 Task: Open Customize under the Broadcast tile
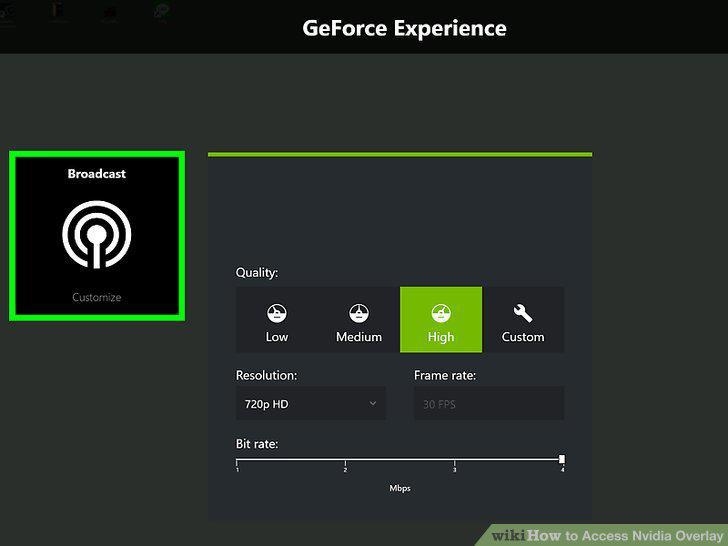97,297
